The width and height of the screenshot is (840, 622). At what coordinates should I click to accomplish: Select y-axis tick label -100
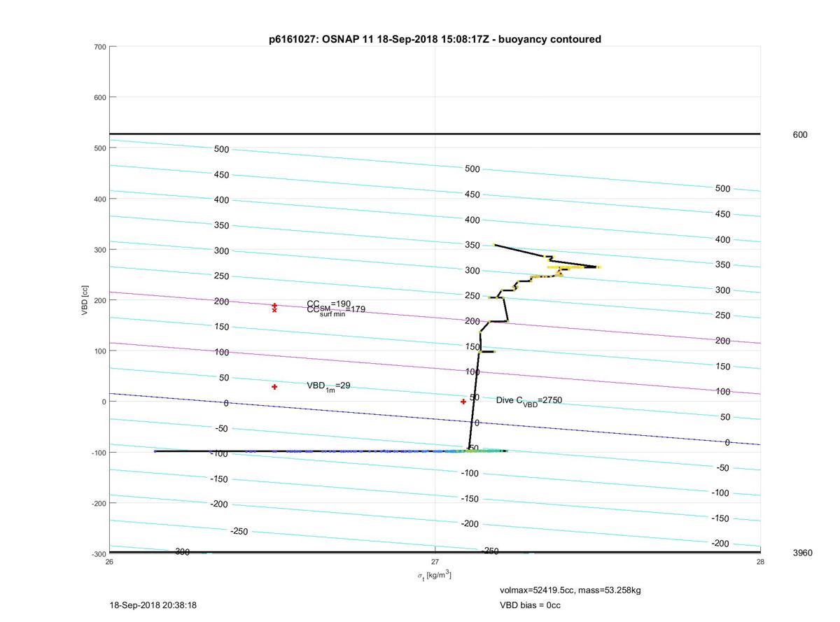point(99,453)
